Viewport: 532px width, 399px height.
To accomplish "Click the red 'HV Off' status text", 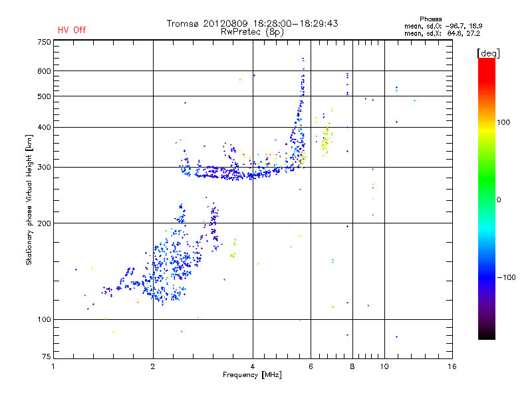I will coord(72,30).
